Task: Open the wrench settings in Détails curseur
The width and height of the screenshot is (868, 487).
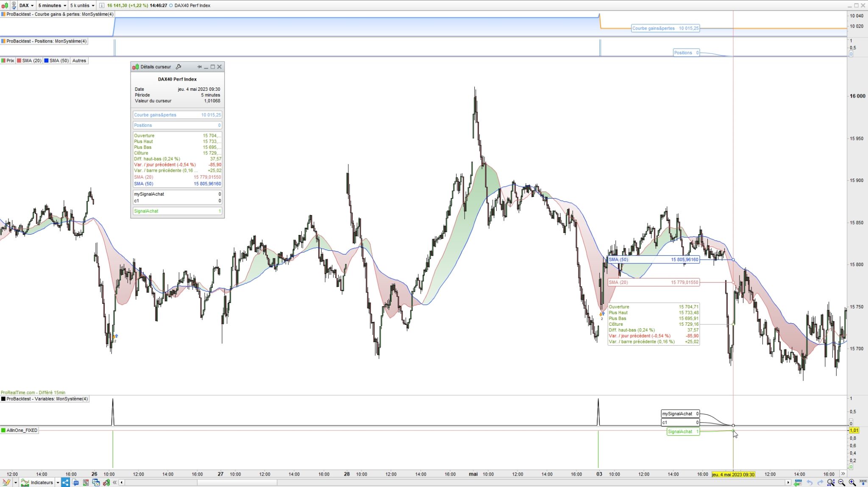Action: point(178,67)
